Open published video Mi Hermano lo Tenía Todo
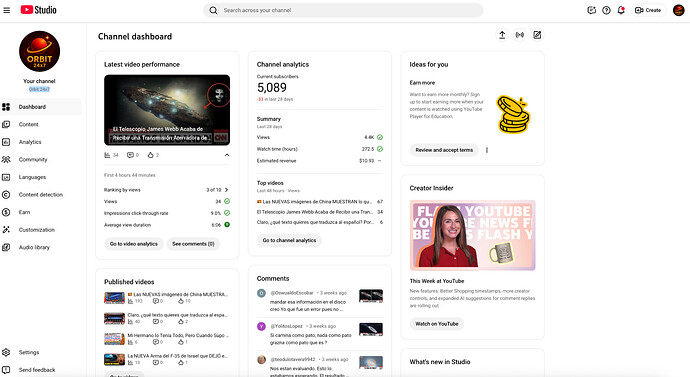The image size is (690, 377). [178, 335]
